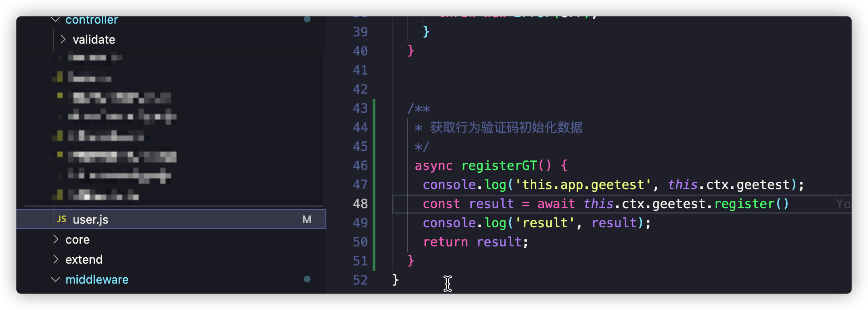
Task: Click the await keyword on line 48
Action: point(556,204)
